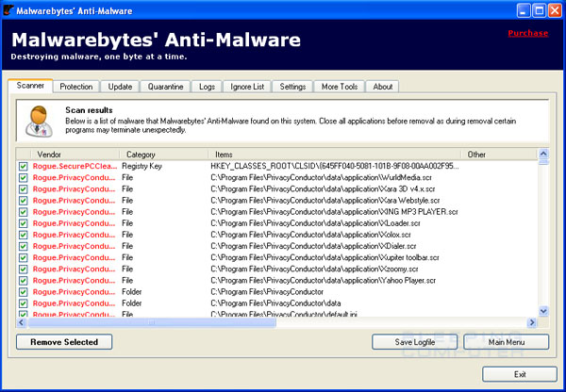
Task: Toggle checkbox for PrivacyConductor\data folder row
Action: [x=23, y=303]
